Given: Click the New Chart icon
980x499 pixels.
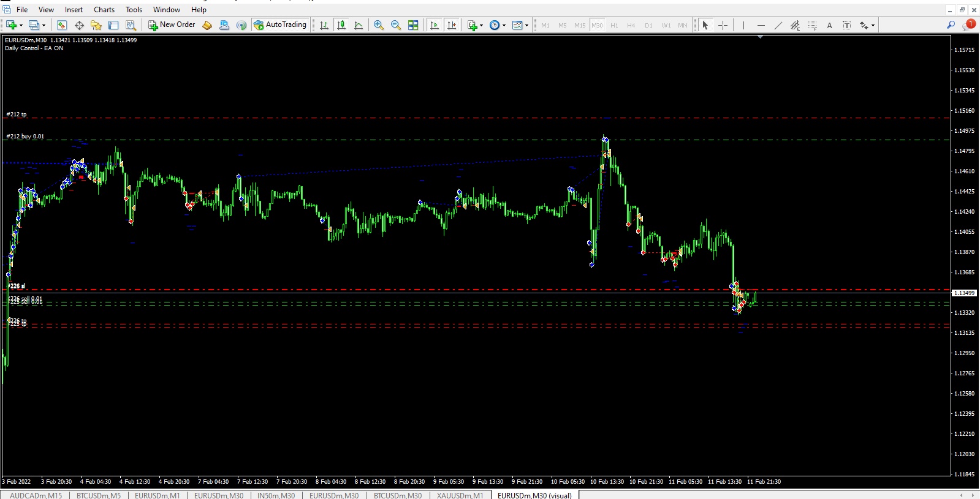Looking at the screenshot, I should (11, 25).
